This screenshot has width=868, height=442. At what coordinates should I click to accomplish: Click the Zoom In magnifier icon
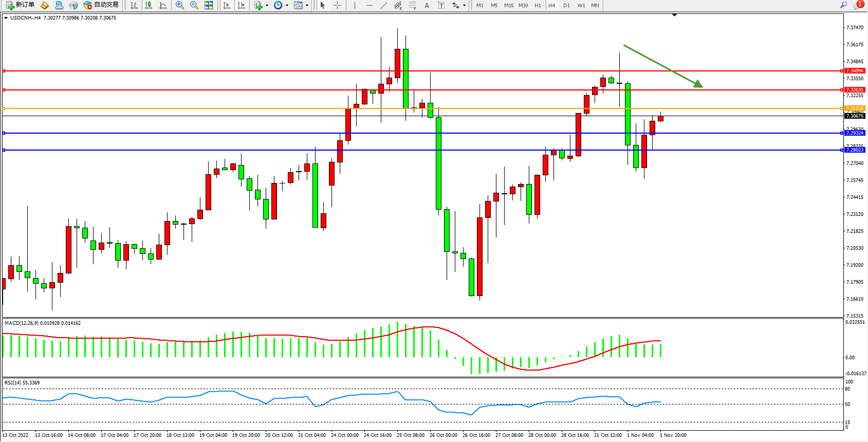[179, 5]
